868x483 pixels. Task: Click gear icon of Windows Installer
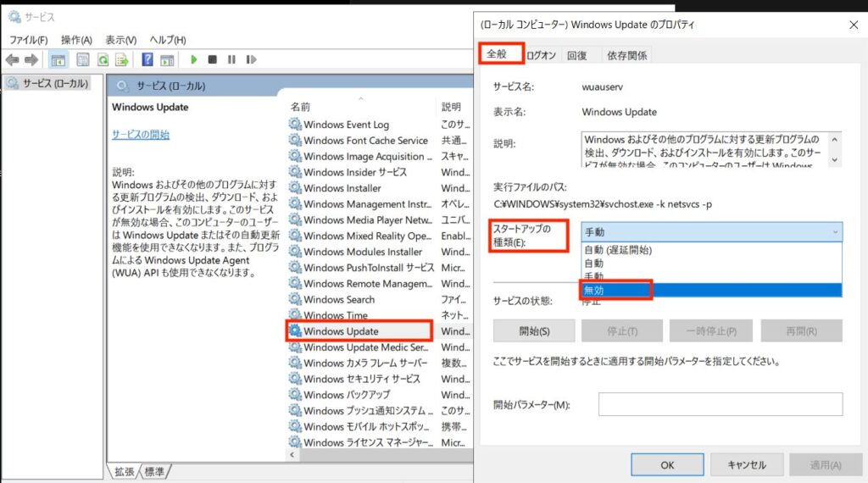tap(295, 188)
